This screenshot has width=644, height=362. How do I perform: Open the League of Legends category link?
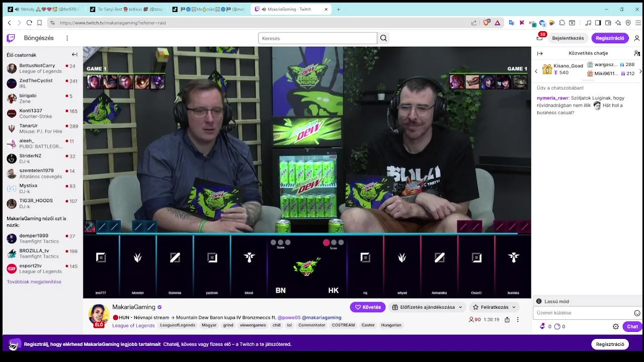[x=133, y=325]
